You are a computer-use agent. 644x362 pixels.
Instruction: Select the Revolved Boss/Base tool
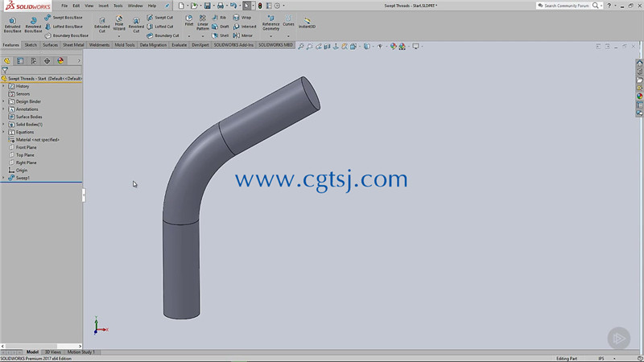[x=33, y=25]
